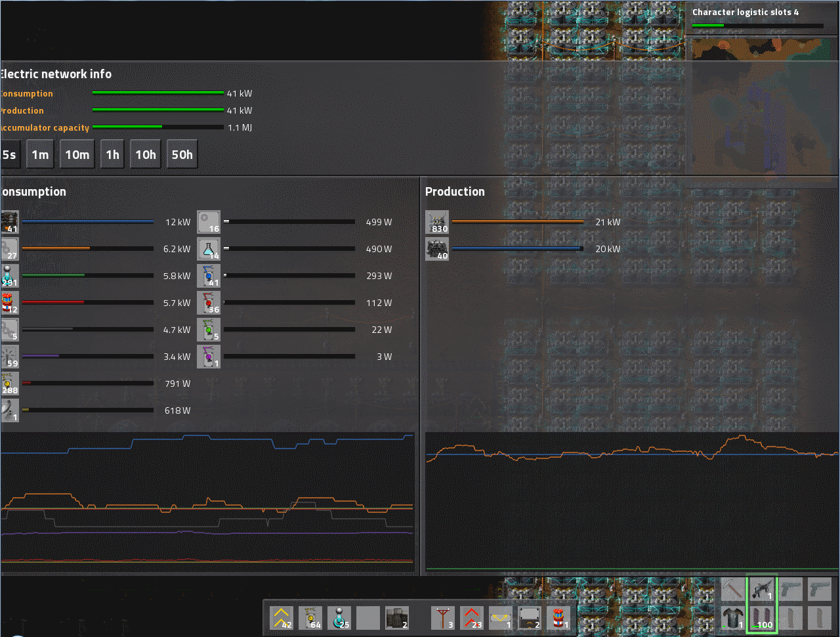The image size is (840, 637).
Task: Click the accumulator capacity progress bar
Action: [157, 127]
